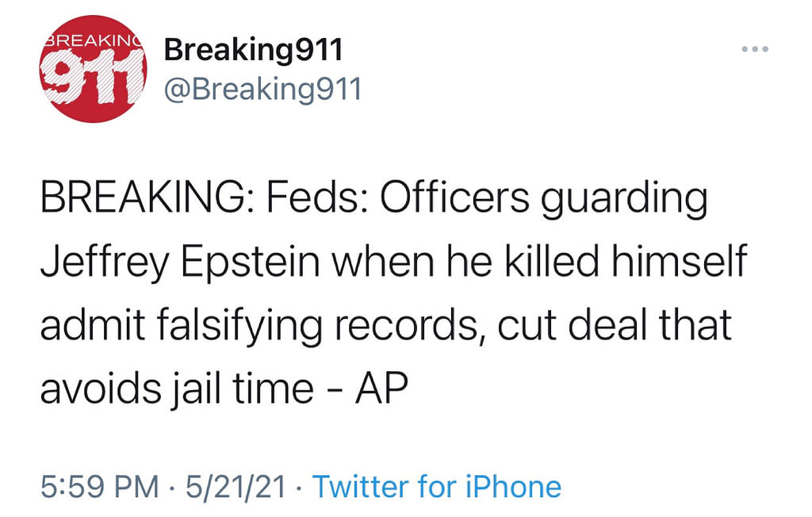Click the white 911 numerals in the logo

(93, 78)
